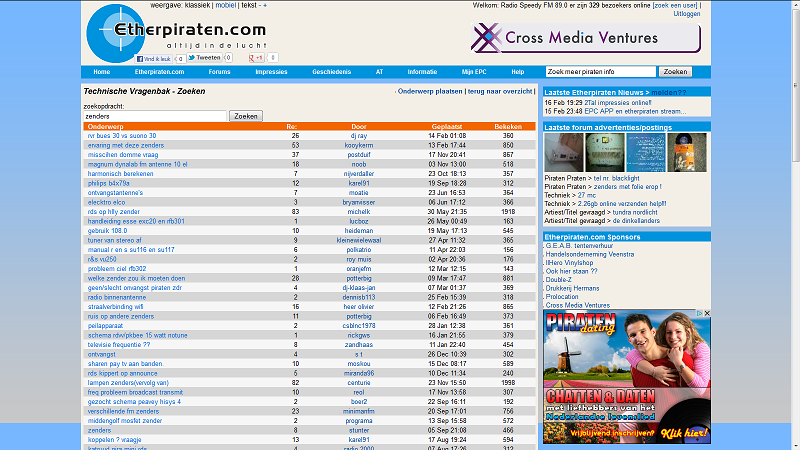Open topic 'rvr bues 30 vs suono 30'
Viewport: 800px width, 450px height.
click(122, 136)
